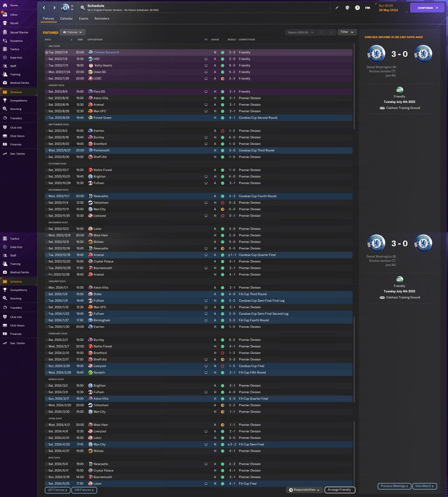Expand the Responsibilities dropdown
The height and width of the screenshot is (497, 448).
coord(304,490)
